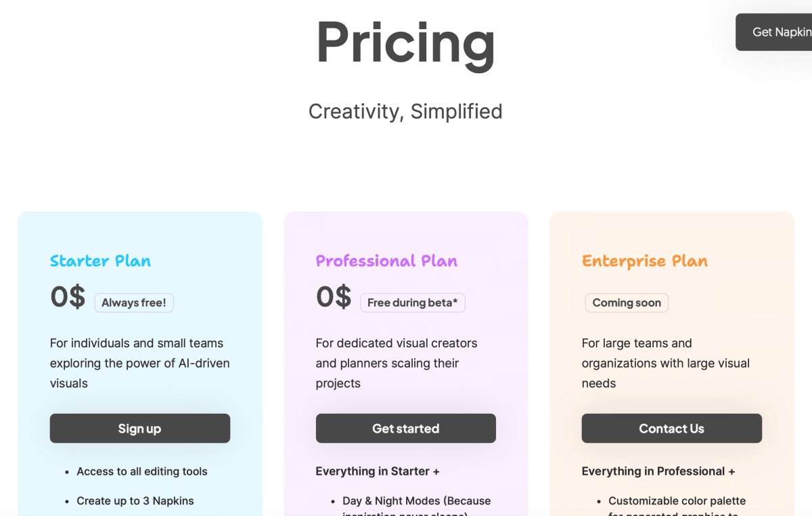
Task: Click the Pricing page title
Action: pos(405,42)
